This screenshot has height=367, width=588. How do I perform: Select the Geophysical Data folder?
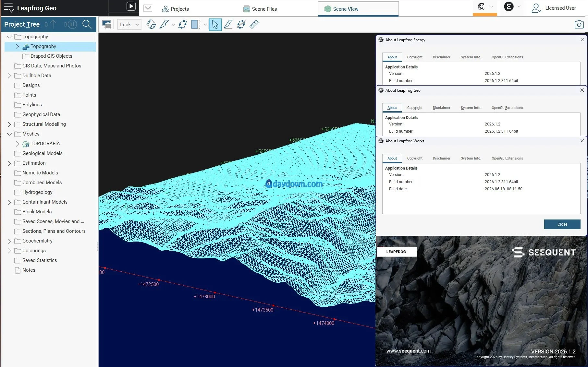[37, 114]
